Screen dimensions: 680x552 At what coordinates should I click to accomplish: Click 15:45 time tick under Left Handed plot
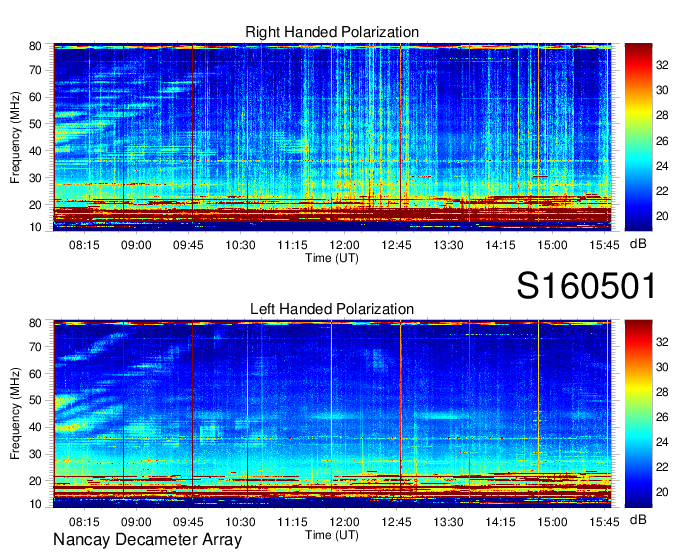tap(605, 522)
